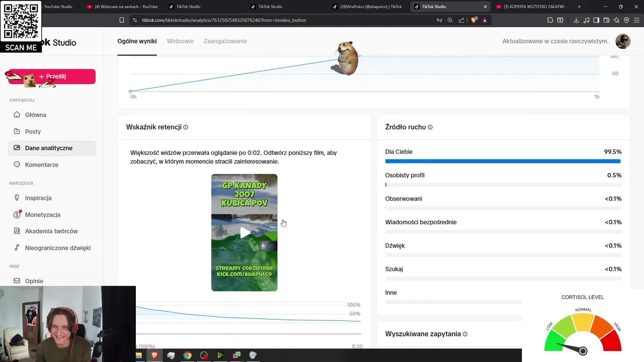
Task: Open Monetyzacja in the sidebar
Action: point(52,214)
